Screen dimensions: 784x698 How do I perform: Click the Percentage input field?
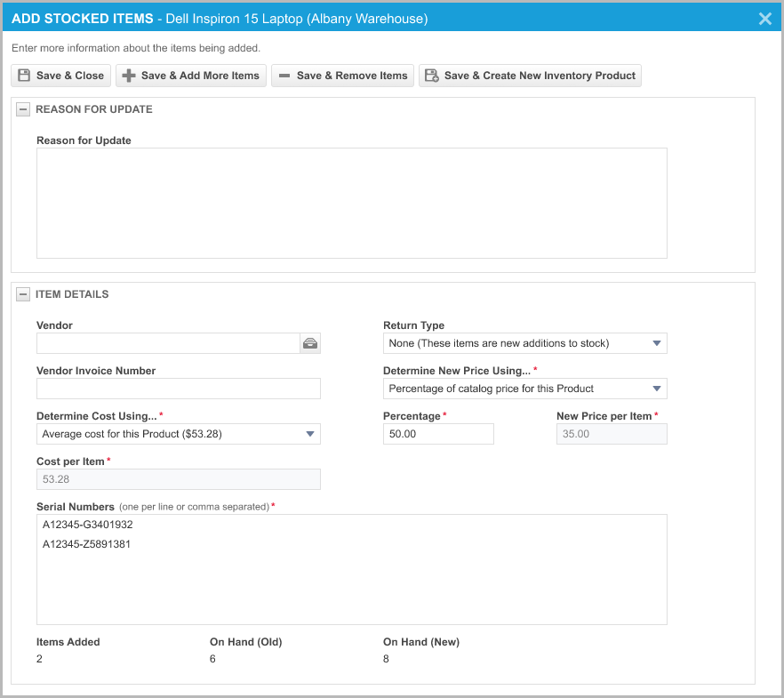pos(438,434)
